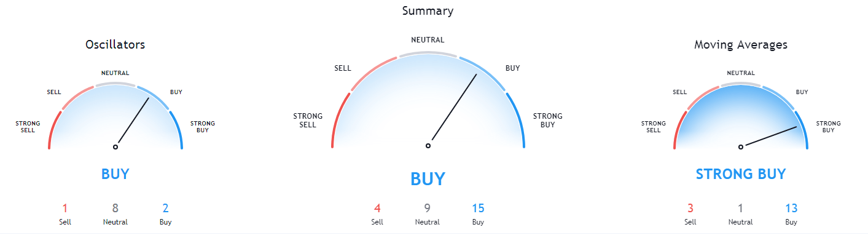
Task: Click the BUY rating under Oscillators
Action: click(115, 174)
